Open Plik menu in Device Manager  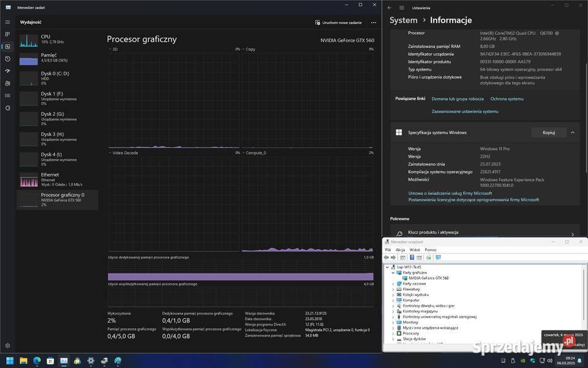[x=388, y=250]
